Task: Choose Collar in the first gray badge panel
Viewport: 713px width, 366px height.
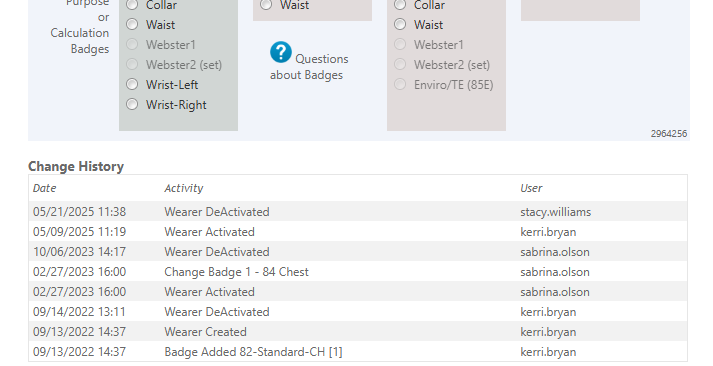Action: [x=132, y=5]
